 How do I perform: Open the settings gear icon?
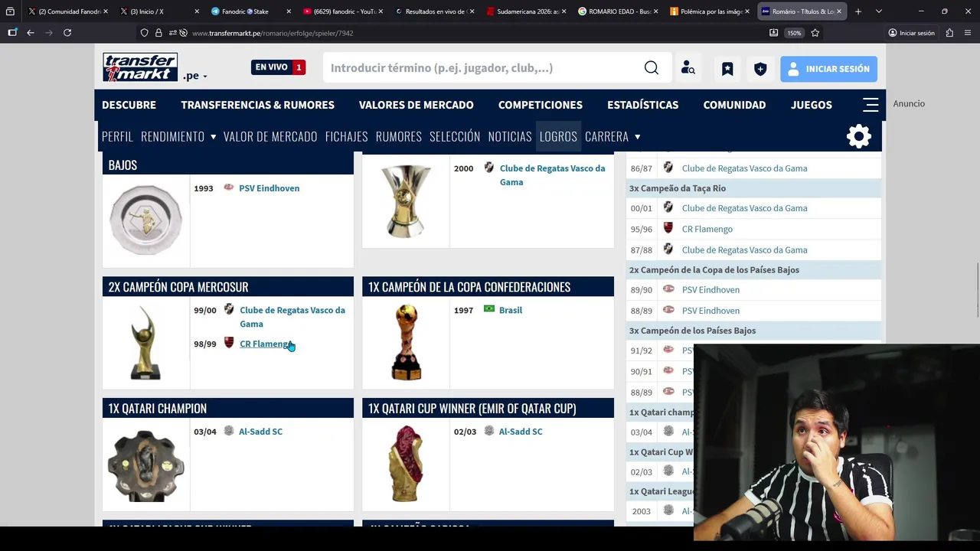[859, 136]
